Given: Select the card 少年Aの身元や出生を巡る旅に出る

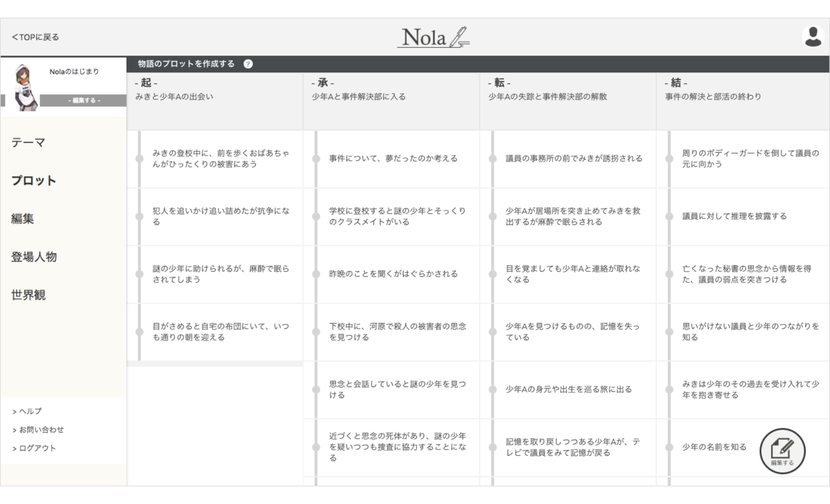Looking at the screenshot, I should click(568, 389).
